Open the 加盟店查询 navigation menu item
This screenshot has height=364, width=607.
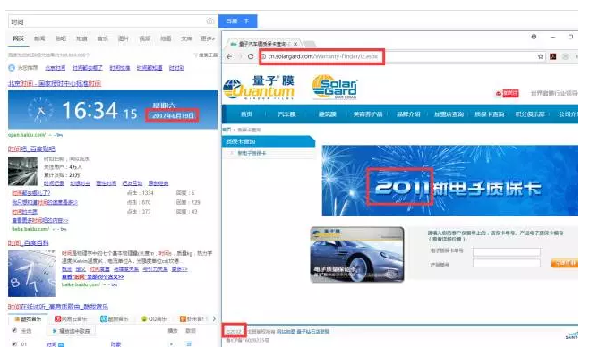coord(449,114)
